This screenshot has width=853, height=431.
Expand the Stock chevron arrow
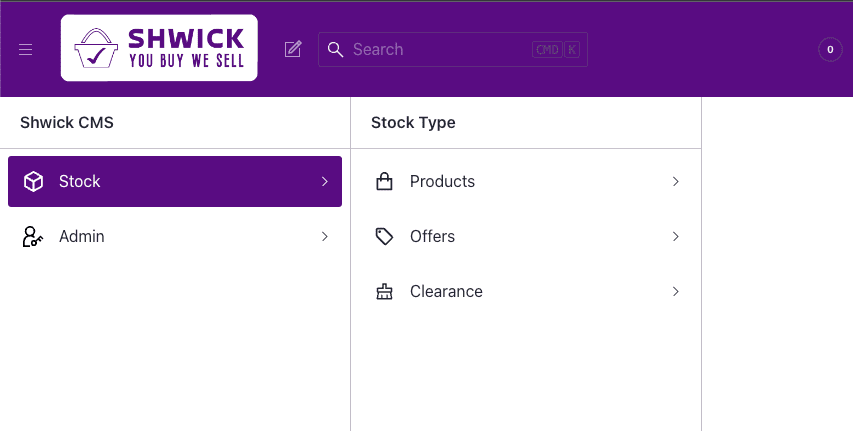coord(324,181)
